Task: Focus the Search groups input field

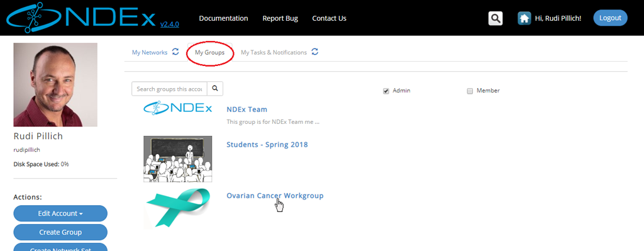Action: pyautogui.click(x=169, y=89)
